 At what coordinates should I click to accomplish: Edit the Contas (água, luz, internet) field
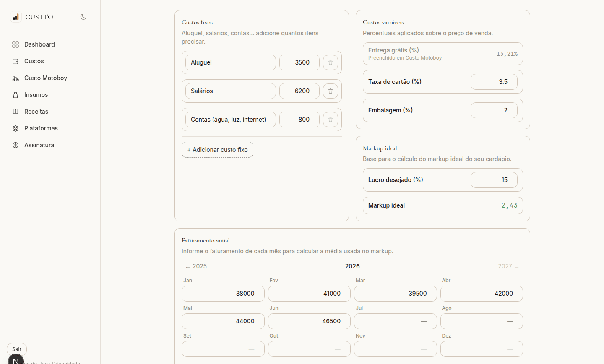pos(231,120)
